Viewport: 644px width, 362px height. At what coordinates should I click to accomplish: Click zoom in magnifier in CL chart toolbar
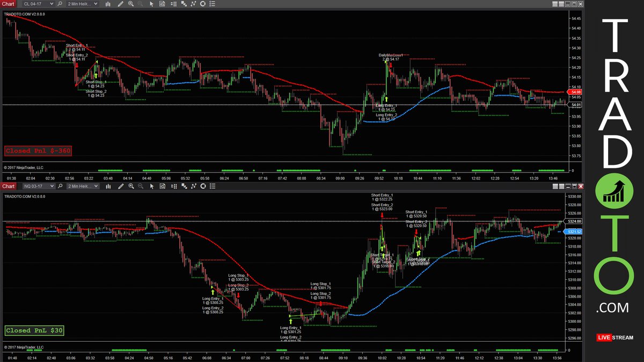[131, 4]
